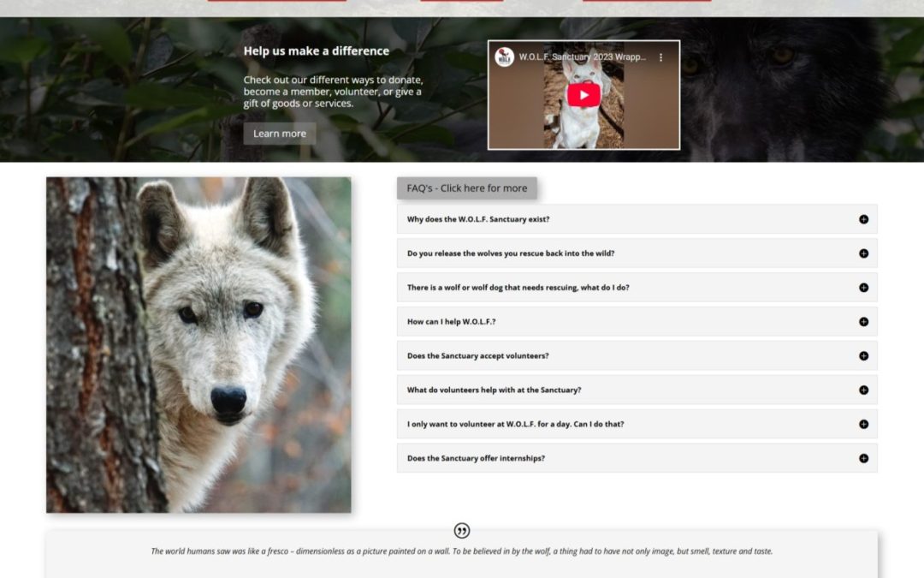This screenshot has width=924, height=578.
Task: Play the W.O.L.F. Sanctuary YouTube video
Action: [x=583, y=95]
